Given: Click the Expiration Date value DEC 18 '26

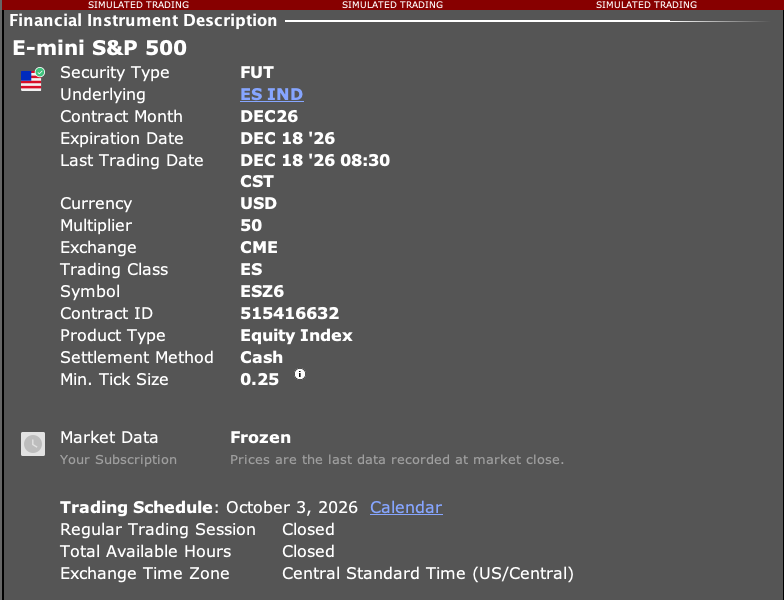Looking at the screenshot, I should click(x=288, y=138).
